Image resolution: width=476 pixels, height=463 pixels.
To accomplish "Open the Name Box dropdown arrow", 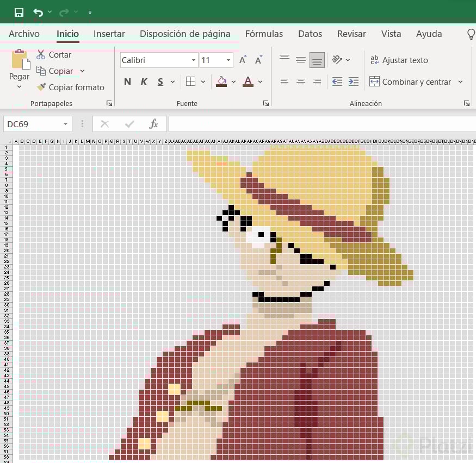I will click(x=66, y=124).
